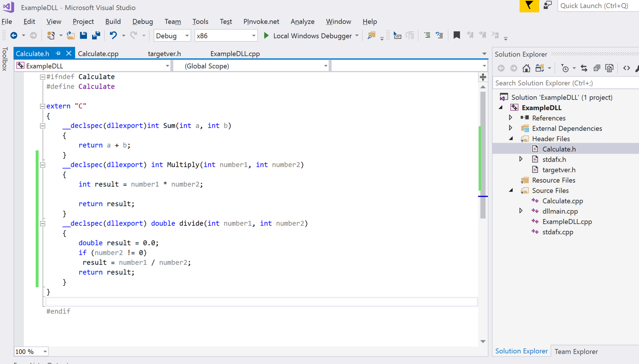
Task: Expand the References node
Action: 510,118
